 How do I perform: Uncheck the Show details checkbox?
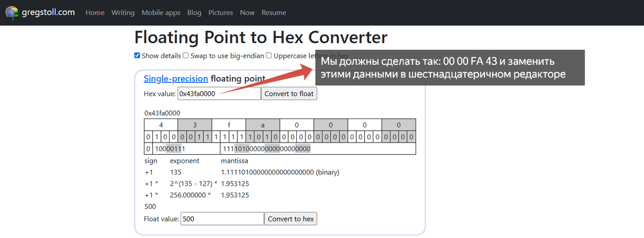137,56
